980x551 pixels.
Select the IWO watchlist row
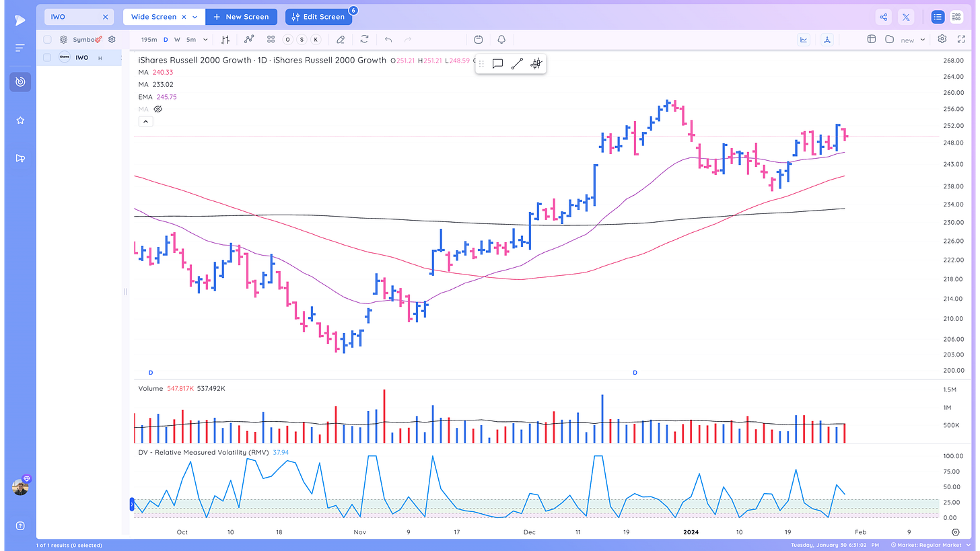point(79,58)
